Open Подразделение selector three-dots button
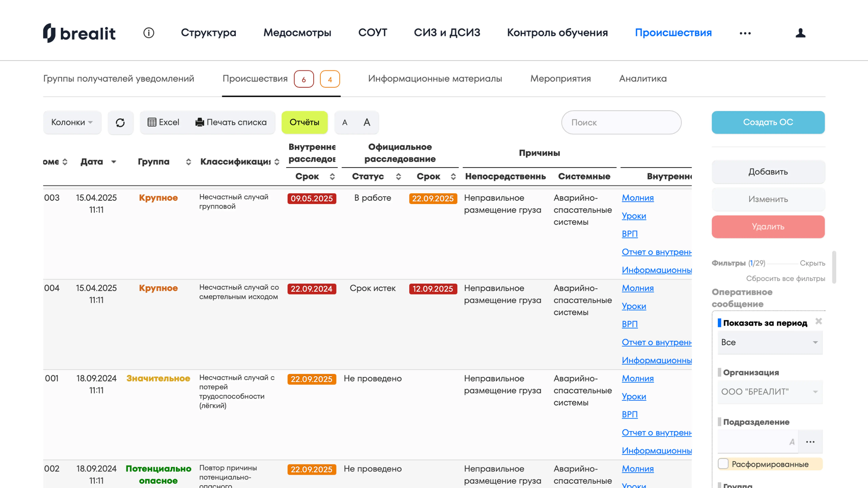Image resolution: width=868 pixels, height=488 pixels. [x=810, y=441]
